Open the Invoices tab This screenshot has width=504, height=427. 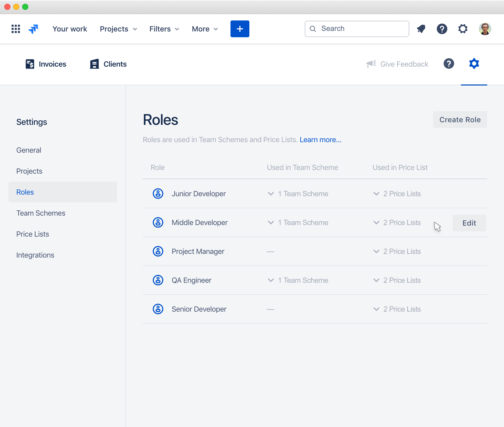point(46,64)
